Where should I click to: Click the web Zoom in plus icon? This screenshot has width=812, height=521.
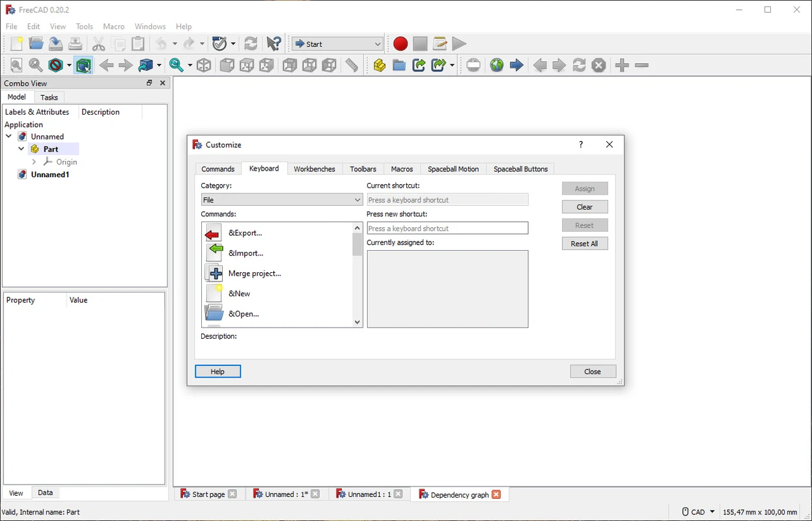coord(622,65)
